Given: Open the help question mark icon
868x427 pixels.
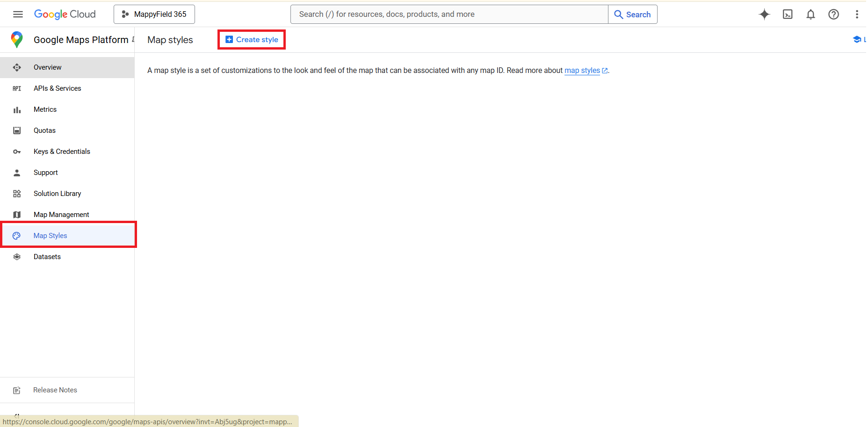Looking at the screenshot, I should click(x=833, y=14).
